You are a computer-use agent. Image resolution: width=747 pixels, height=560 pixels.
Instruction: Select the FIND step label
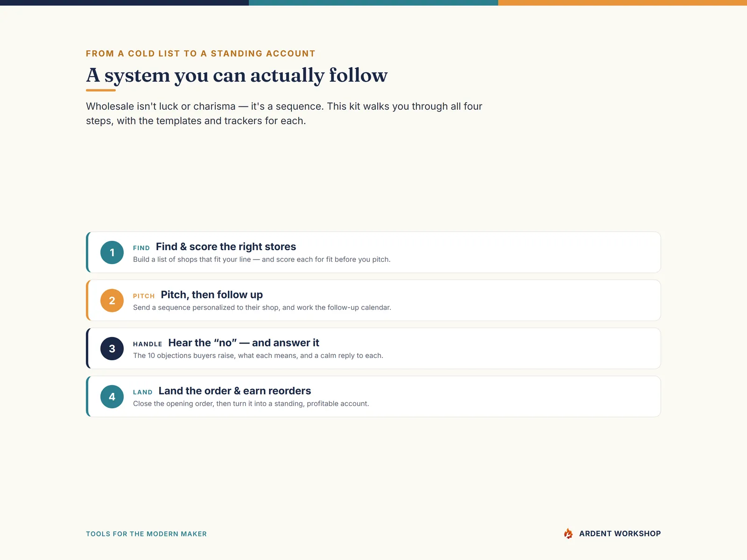tap(141, 248)
